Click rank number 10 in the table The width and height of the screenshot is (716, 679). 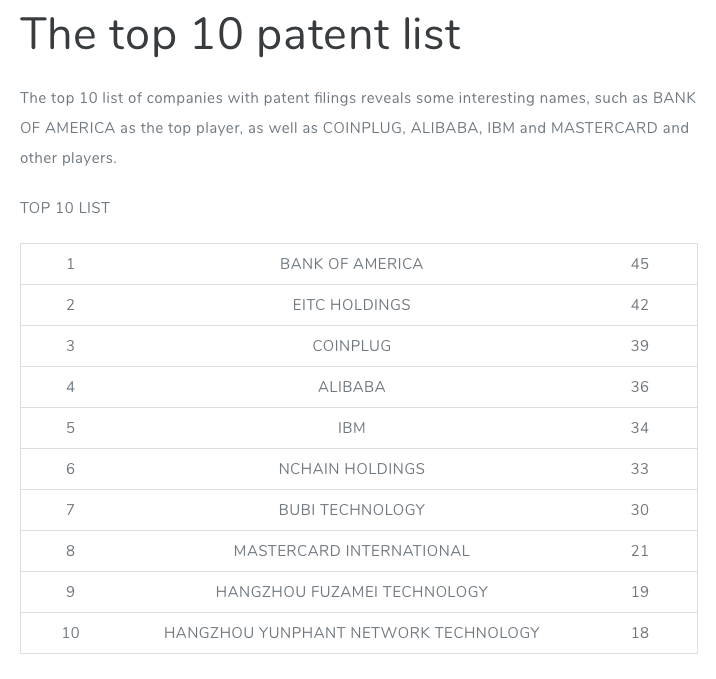tap(70, 633)
